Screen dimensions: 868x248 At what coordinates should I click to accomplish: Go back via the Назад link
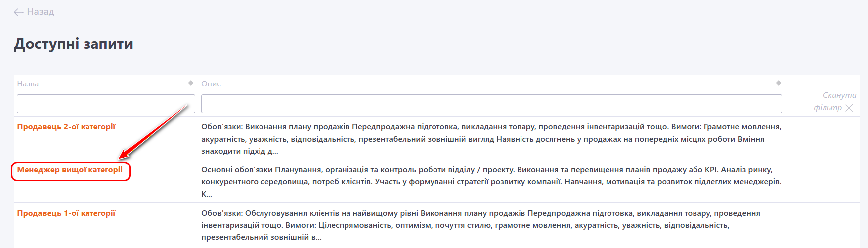[40, 12]
